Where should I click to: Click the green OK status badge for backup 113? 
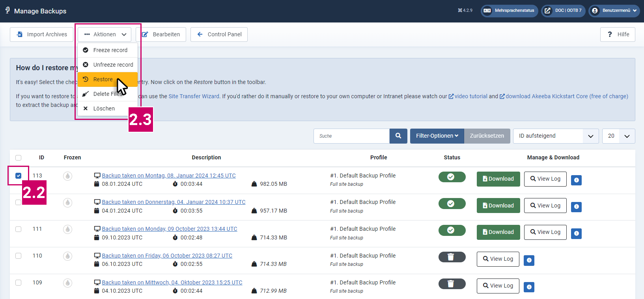452,177
